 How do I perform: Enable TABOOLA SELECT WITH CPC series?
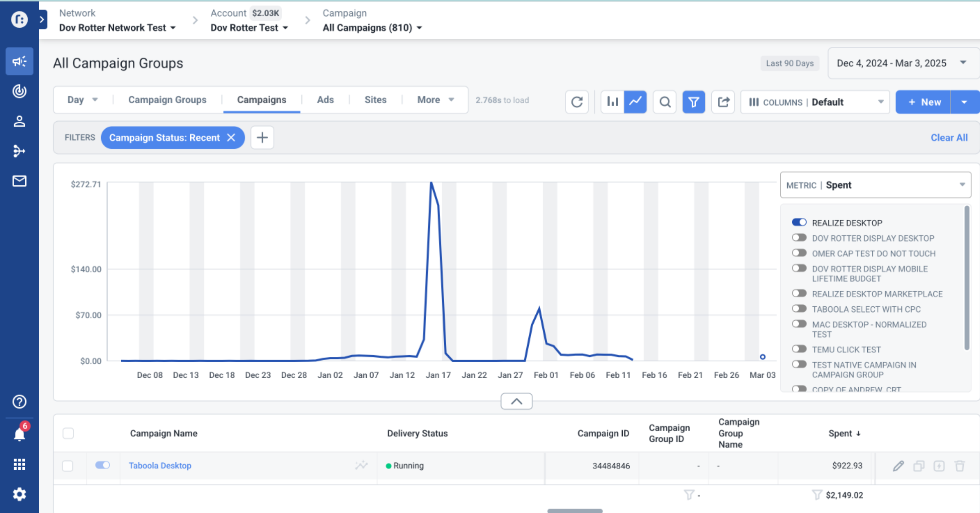[x=799, y=309]
